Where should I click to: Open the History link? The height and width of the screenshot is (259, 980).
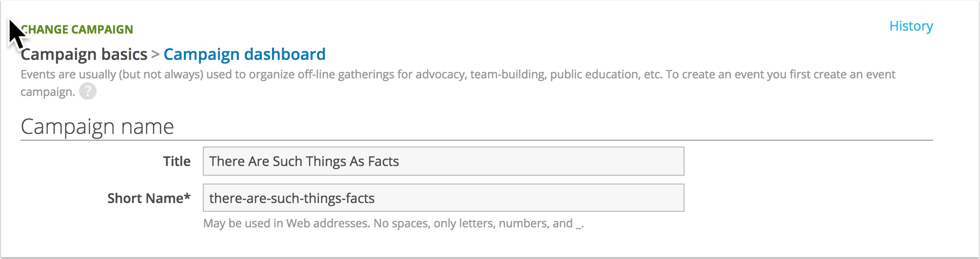(911, 26)
